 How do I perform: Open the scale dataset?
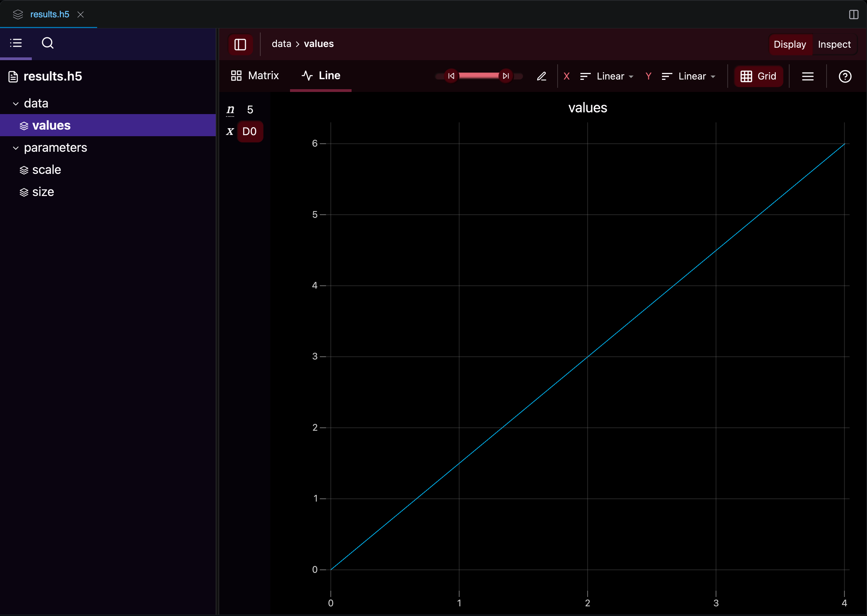pyautogui.click(x=46, y=169)
